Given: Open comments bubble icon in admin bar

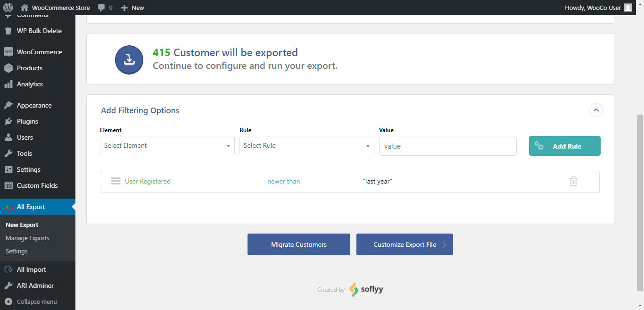Looking at the screenshot, I should pyautogui.click(x=101, y=8).
